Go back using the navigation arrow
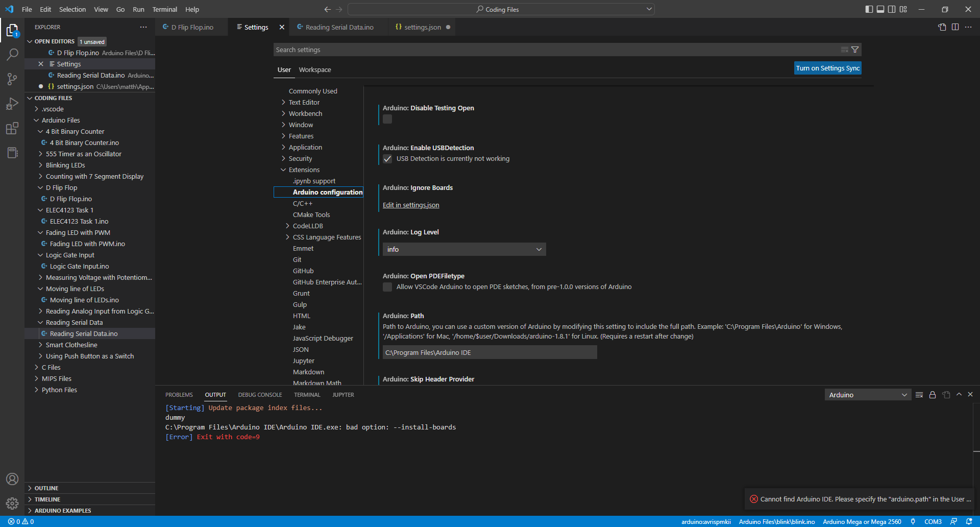This screenshot has width=980, height=527. click(x=328, y=9)
